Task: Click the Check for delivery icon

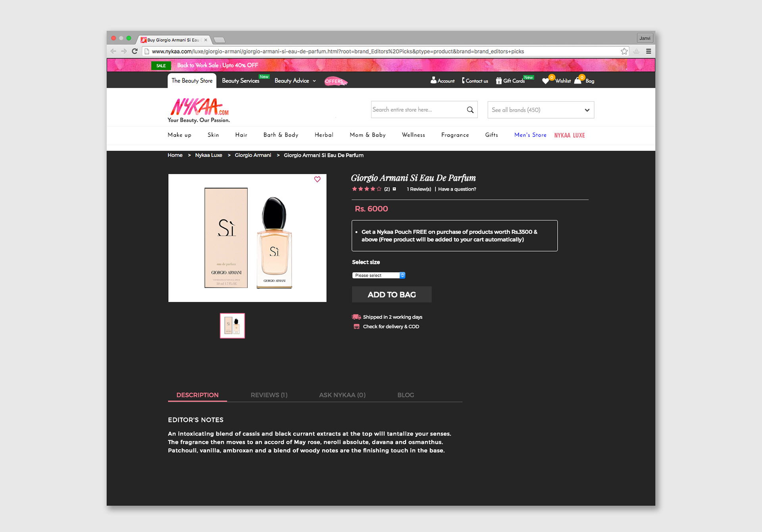Action: (356, 326)
